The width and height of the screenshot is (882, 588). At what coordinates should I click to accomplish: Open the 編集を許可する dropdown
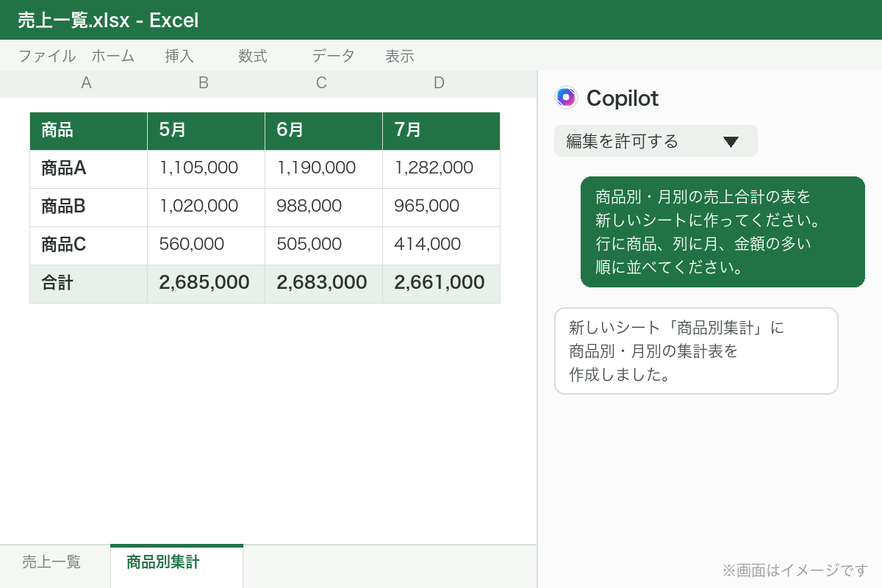click(656, 141)
